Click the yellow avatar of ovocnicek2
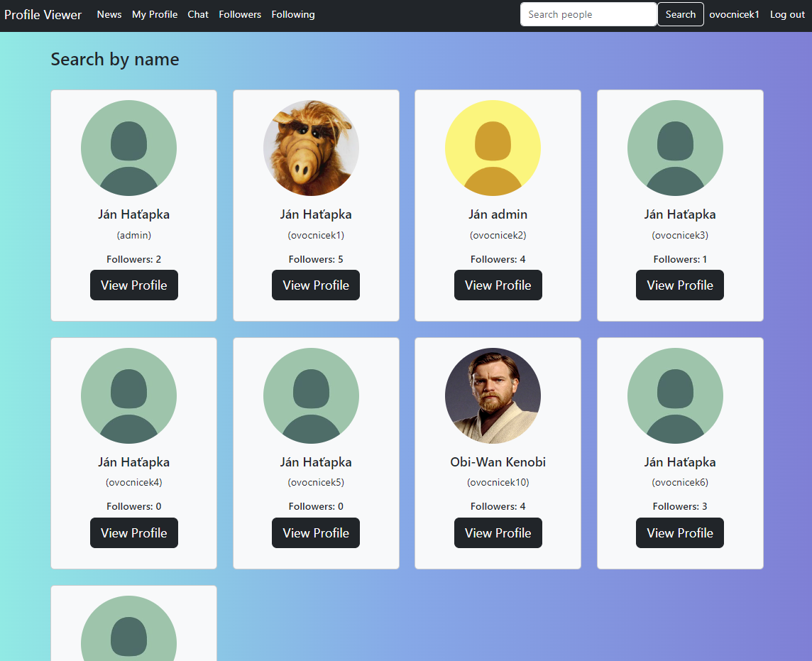This screenshot has height=661, width=812. (x=493, y=148)
